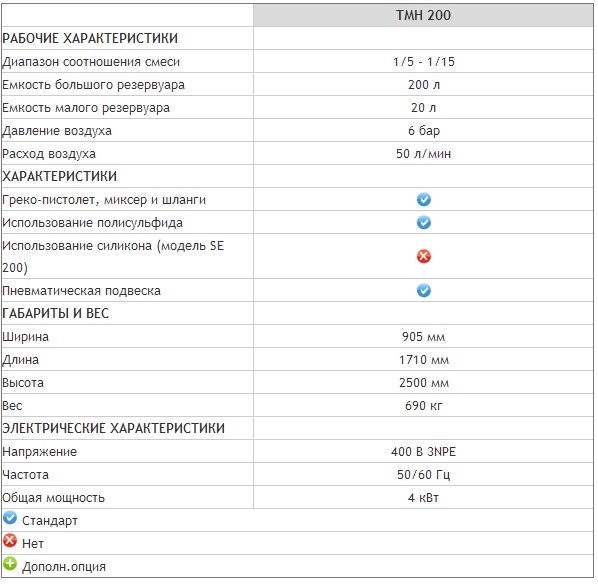Click the red Нет legend icon
Viewport: 598px width, 584px height.
[x=10, y=541]
